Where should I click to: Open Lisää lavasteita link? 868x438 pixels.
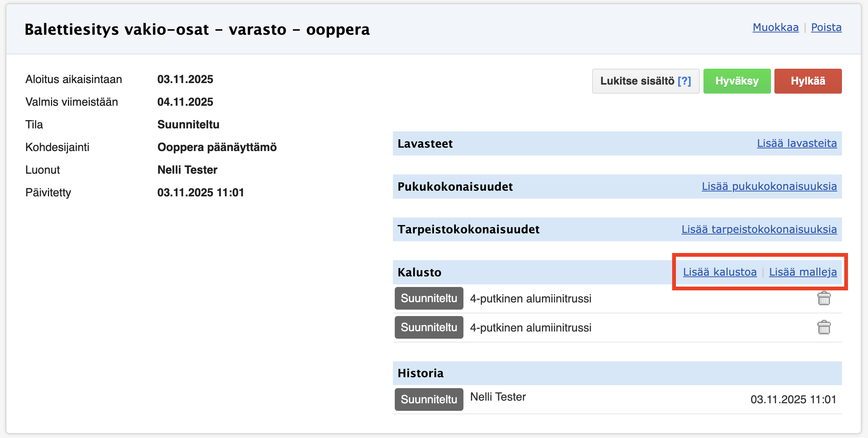(x=797, y=143)
